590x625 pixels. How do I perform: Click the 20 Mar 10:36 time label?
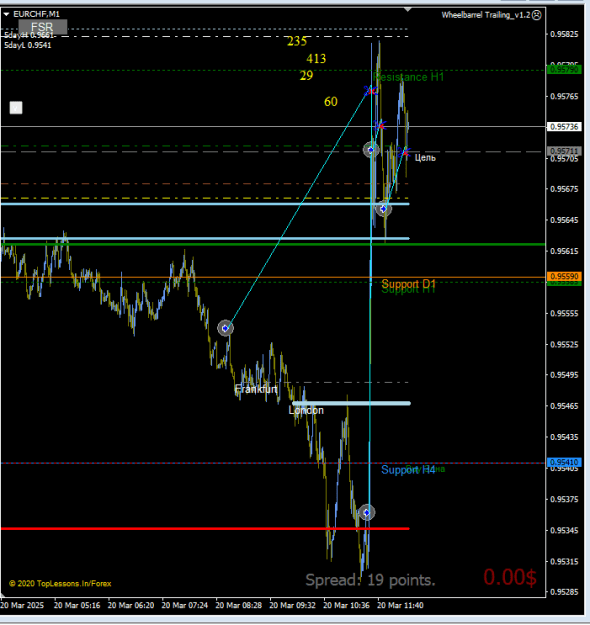click(x=346, y=605)
